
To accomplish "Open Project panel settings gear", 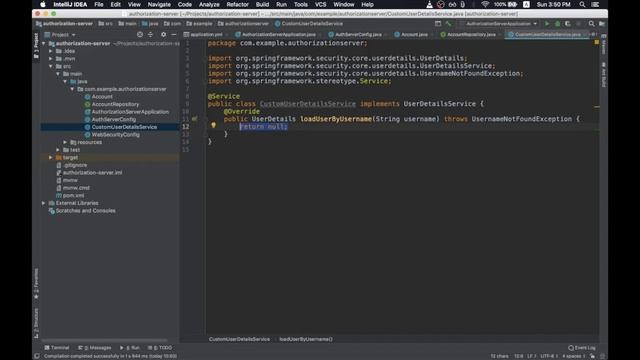I will click(x=164, y=35).
